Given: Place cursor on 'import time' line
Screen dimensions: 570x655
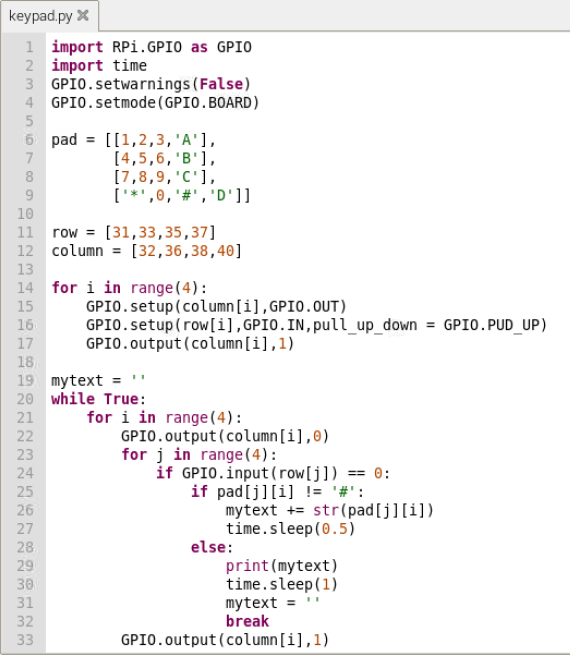Looking at the screenshot, I should (x=99, y=66).
